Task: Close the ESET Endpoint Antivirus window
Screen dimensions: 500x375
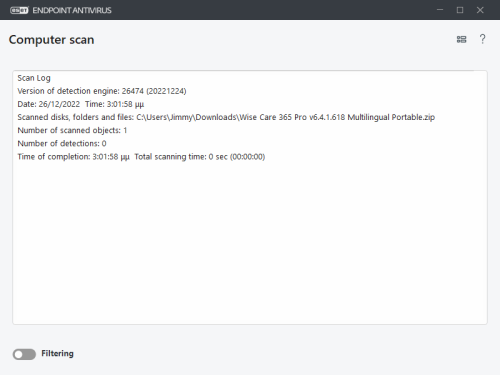Action: [x=480, y=10]
